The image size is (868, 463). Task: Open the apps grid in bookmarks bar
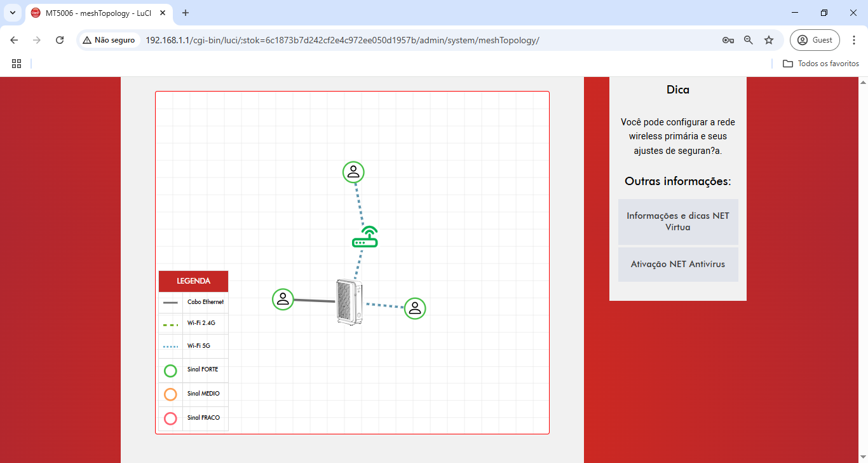17,64
